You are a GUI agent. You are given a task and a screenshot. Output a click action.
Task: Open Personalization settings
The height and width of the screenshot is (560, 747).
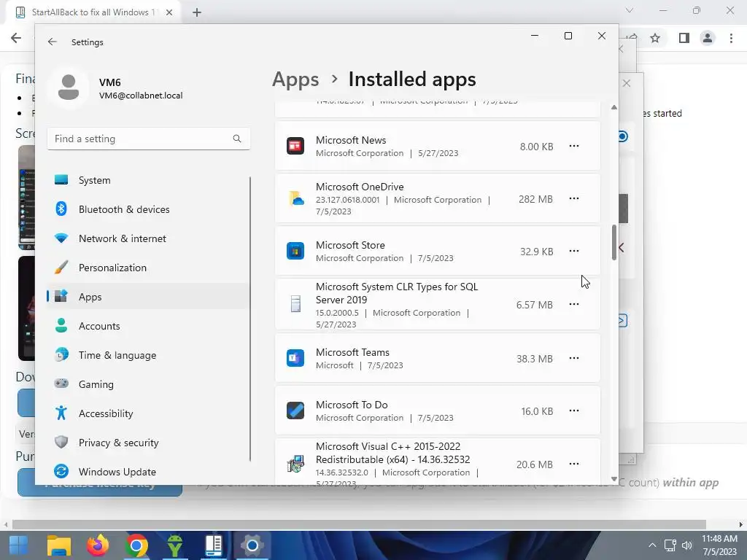pyautogui.click(x=147, y=268)
